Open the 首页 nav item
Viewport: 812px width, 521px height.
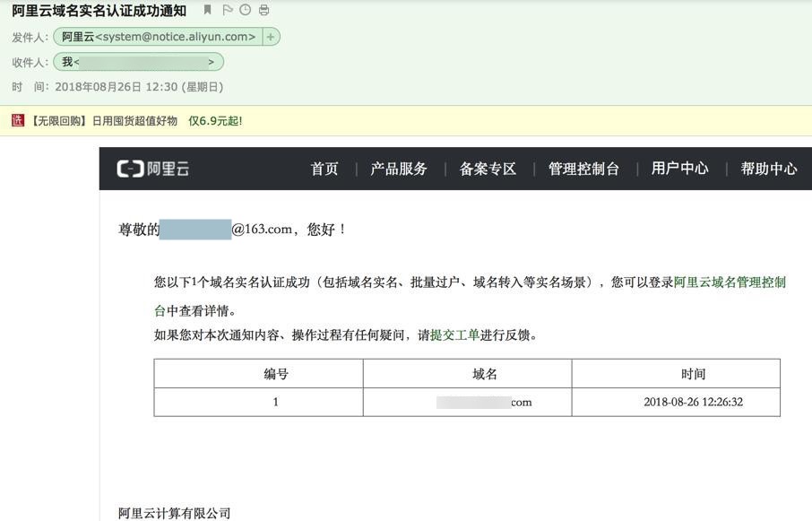(x=324, y=169)
